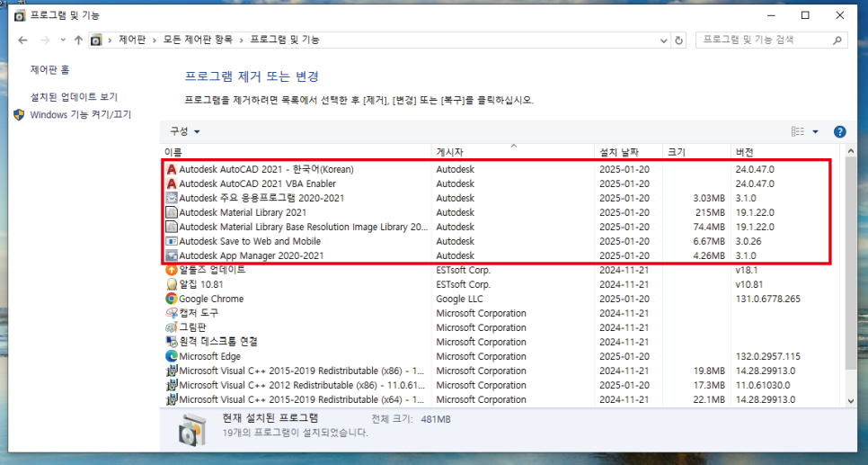Expand the address bar history dropdown
Viewport: 868px width, 465px height.
[664, 40]
